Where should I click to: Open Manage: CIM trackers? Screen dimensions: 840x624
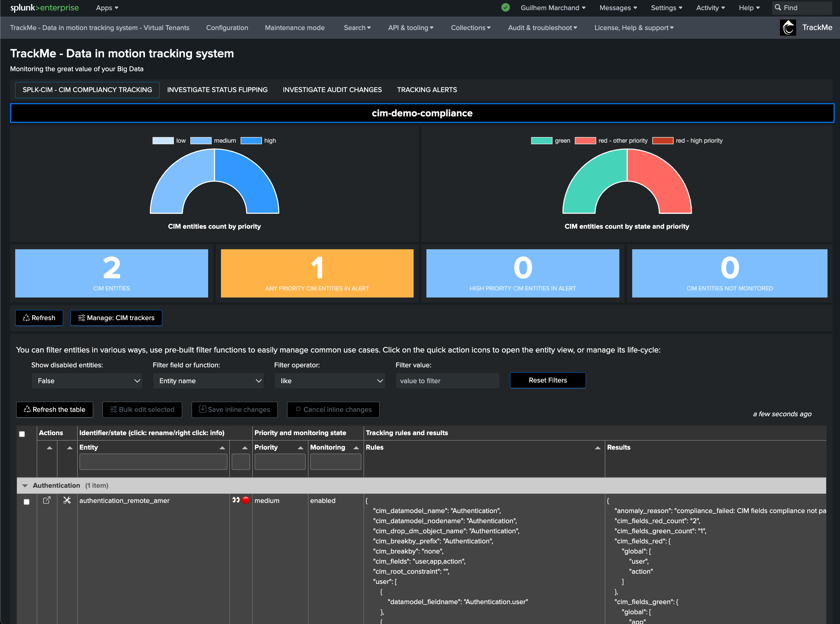pos(116,318)
